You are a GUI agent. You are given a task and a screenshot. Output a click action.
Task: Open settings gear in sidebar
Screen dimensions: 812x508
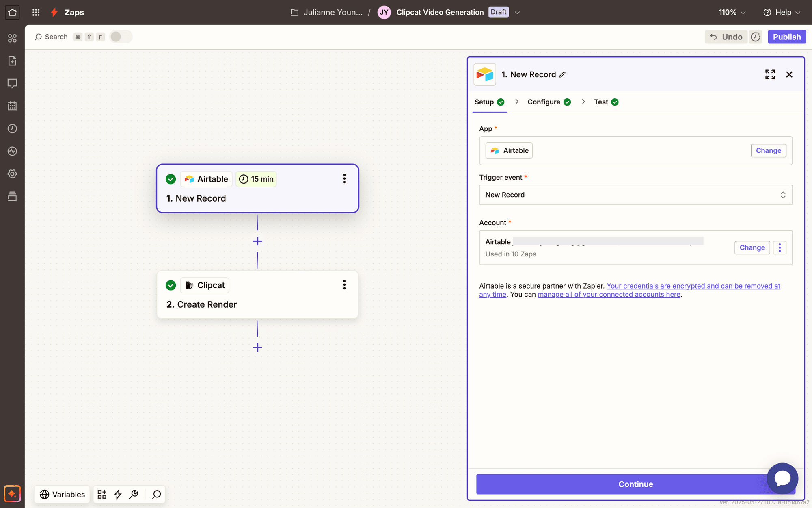(x=12, y=174)
